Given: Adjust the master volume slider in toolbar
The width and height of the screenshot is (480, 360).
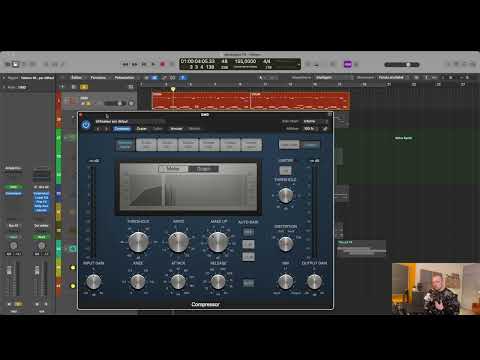Looking at the screenshot, I should (x=402, y=64).
